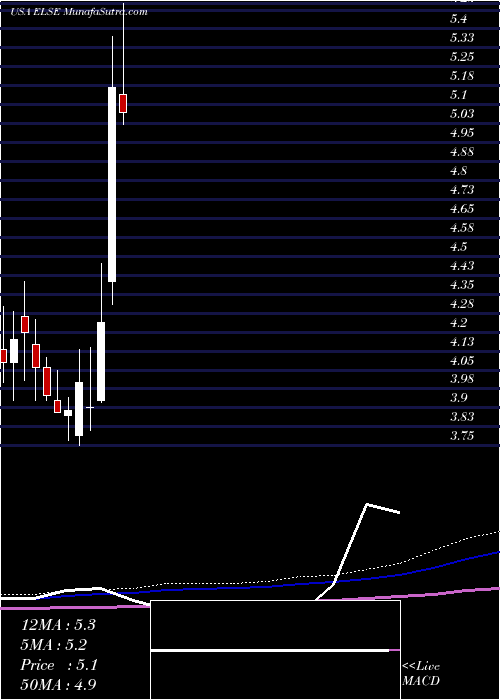Click the <<Live MACD label
Viewport: 500px width, 700px height.
pos(421,674)
